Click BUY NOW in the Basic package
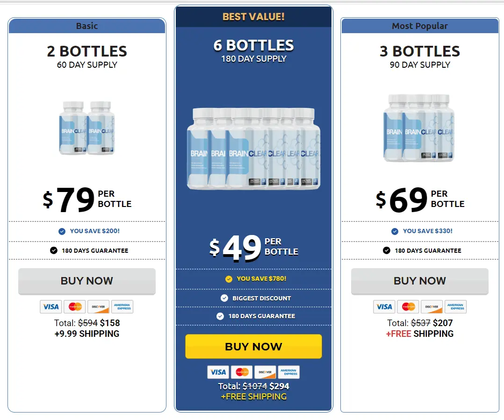Viewport: 504px width, 420px height. [x=87, y=281]
